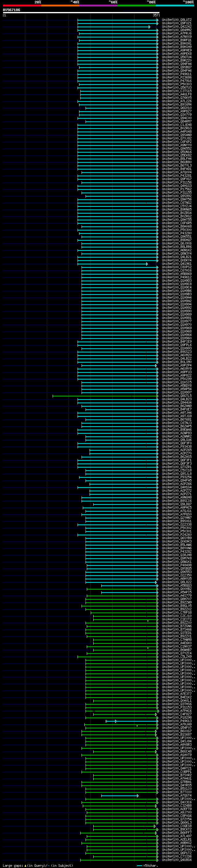Click the purple ~60% identity color segment
This screenshot has width=197, height=868.
tap(99, 6)
